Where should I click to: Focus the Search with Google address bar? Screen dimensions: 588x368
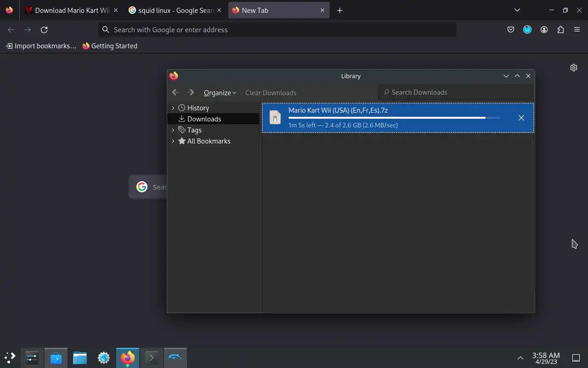click(x=277, y=29)
